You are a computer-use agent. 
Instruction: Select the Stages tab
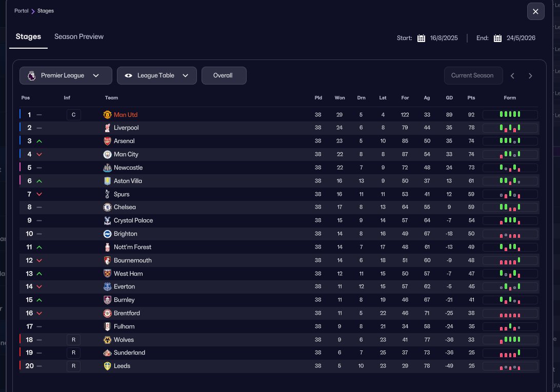[28, 36]
